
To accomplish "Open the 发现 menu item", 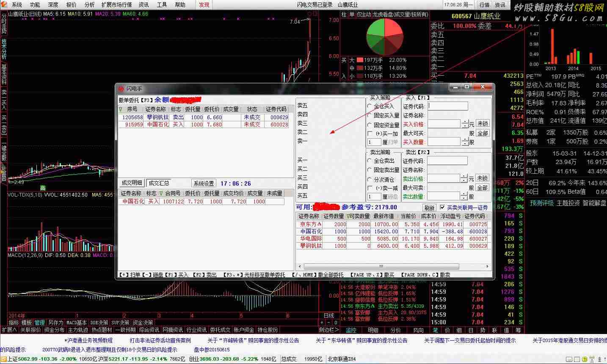I will click(x=204, y=5).
